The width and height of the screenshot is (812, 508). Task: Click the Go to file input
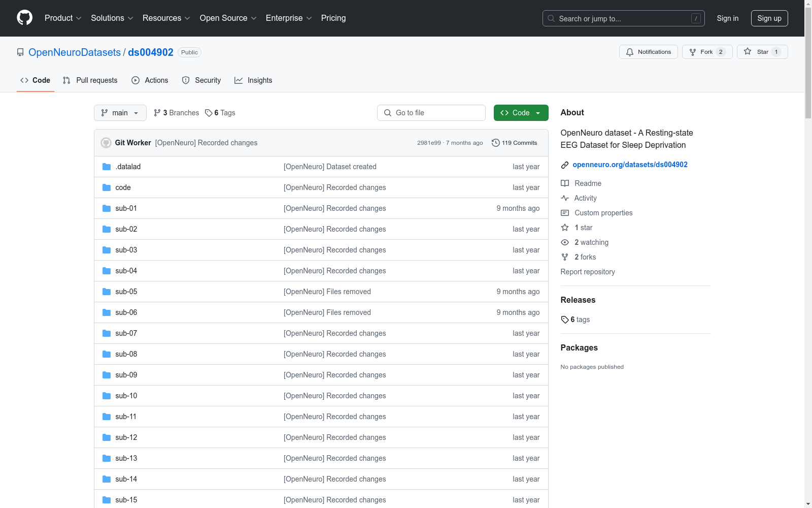click(431, 113)
